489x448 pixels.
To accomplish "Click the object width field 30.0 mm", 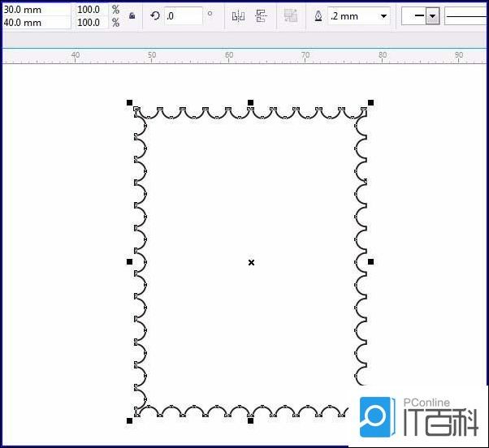I will (x=37, y=10).
